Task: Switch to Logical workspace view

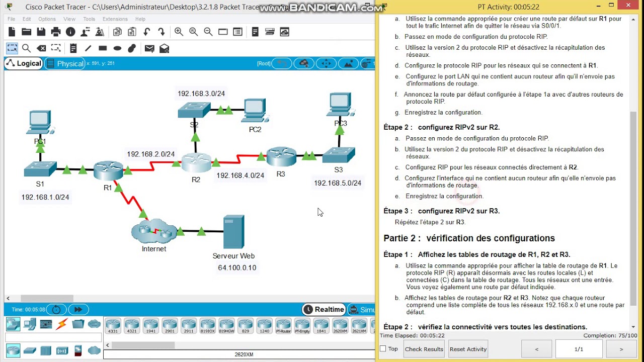Action: tap(24, 63)
